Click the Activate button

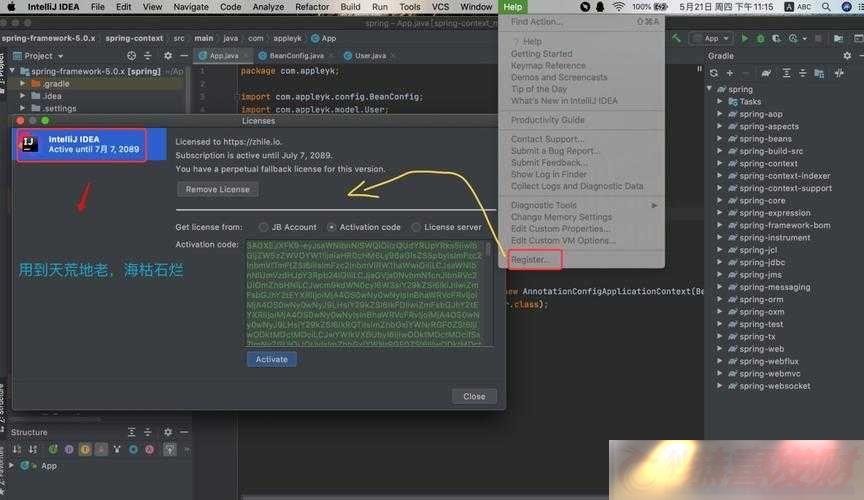click(x=272, y=359)
